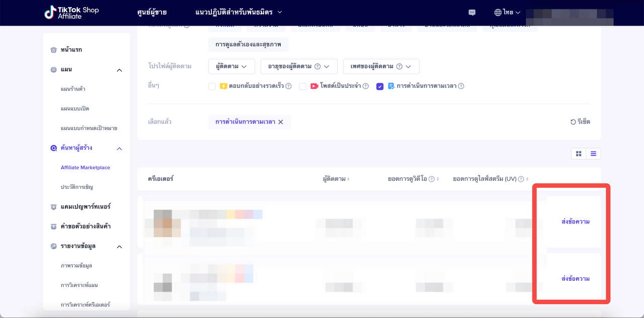Screen dimensions: 644x318
Task: Open the chat messages icon in header
Action: click(472, 13)
